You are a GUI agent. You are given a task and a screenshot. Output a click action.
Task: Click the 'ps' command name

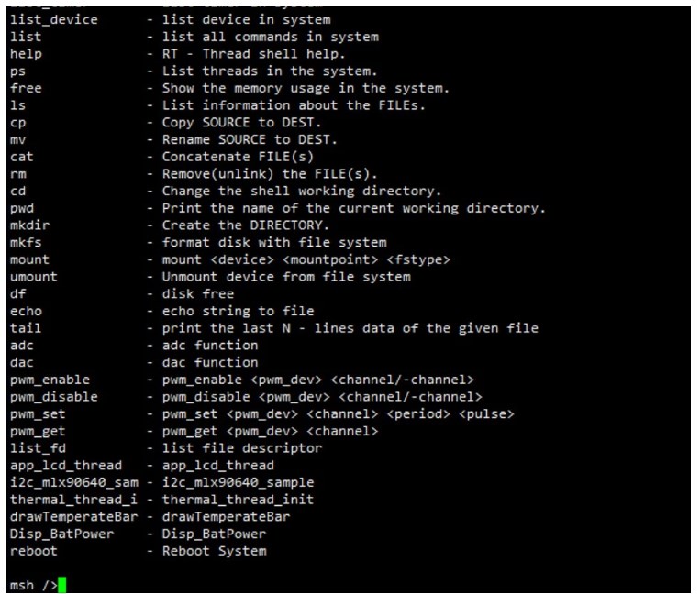[x=17, y=71]
